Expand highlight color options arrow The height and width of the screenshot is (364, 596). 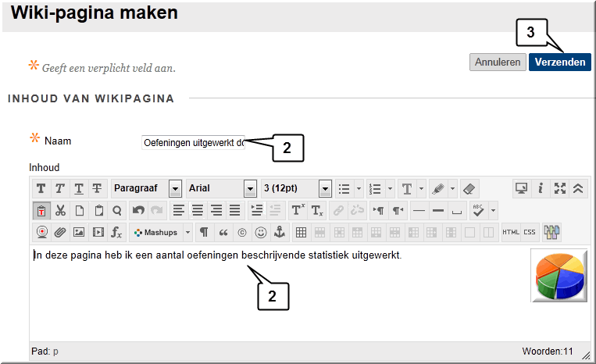pyautogui.click(x=452, y=189)
